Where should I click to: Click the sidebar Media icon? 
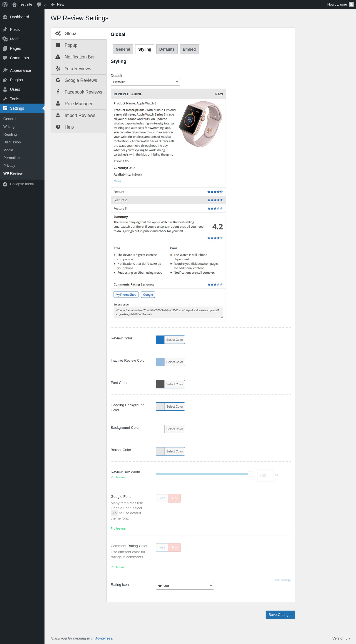tap(5, 39)
